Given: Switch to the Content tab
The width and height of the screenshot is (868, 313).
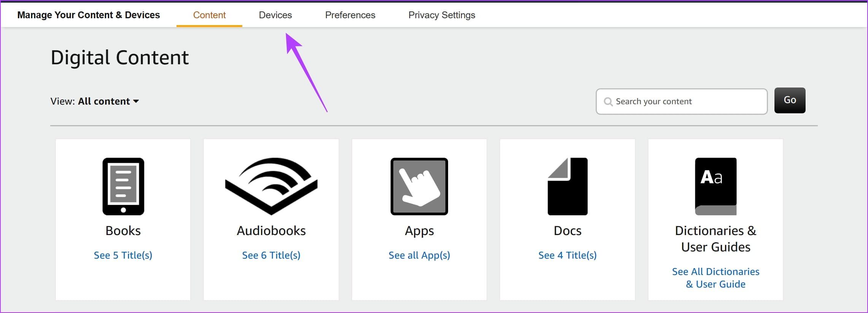Looking at the screenshot, I should (x=209, y=15).
